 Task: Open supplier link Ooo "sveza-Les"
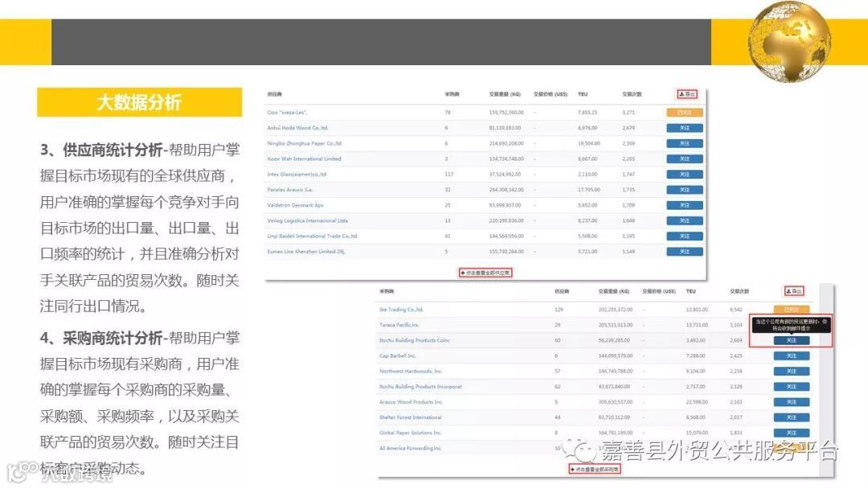(287, 113)
